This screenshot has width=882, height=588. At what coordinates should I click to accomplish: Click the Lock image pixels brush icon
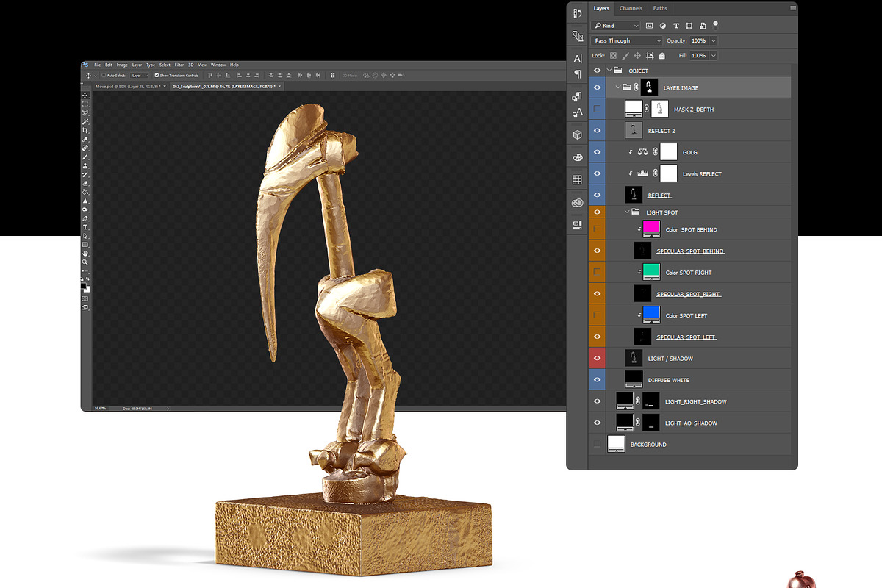coord(625,56)
